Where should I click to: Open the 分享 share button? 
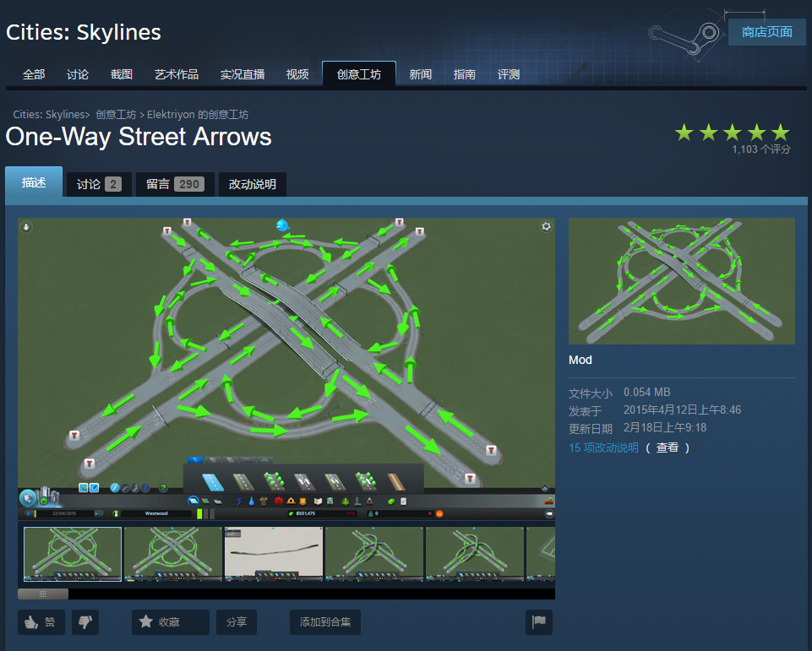coord(237,621)
